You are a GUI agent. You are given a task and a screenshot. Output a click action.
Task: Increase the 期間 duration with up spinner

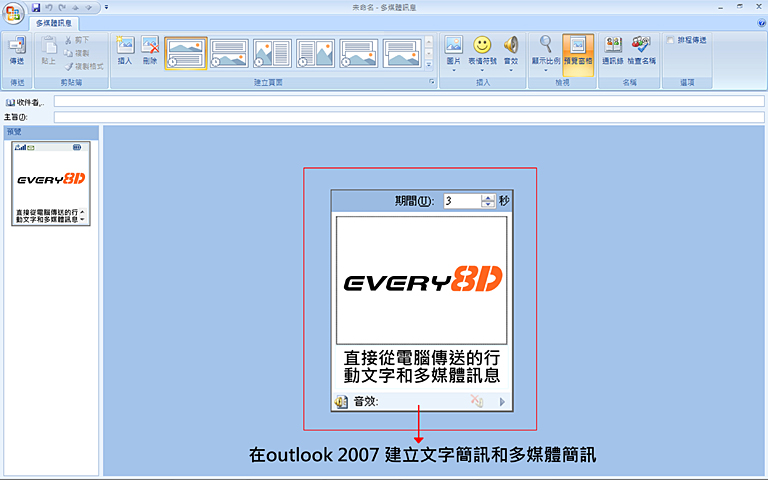[x=488, y=198]
